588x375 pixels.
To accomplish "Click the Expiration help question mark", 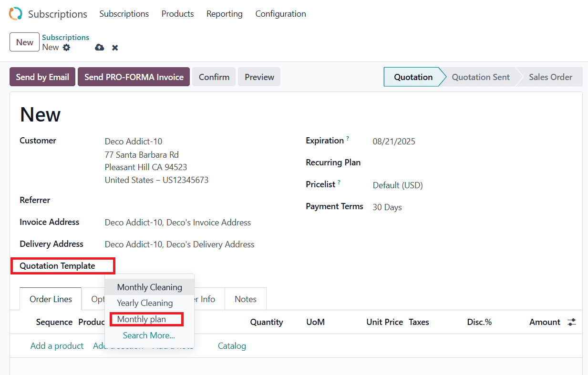I will (x=348, y=139).
